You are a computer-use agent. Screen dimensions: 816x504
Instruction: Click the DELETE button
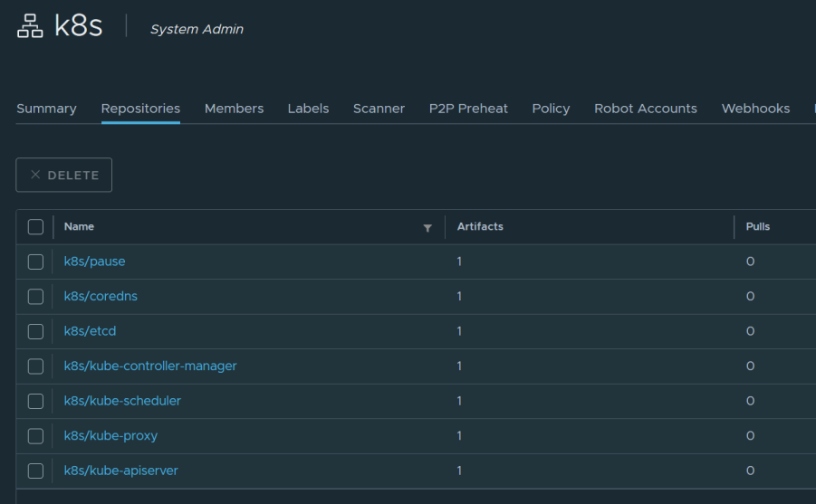click(x=64, y=175)
